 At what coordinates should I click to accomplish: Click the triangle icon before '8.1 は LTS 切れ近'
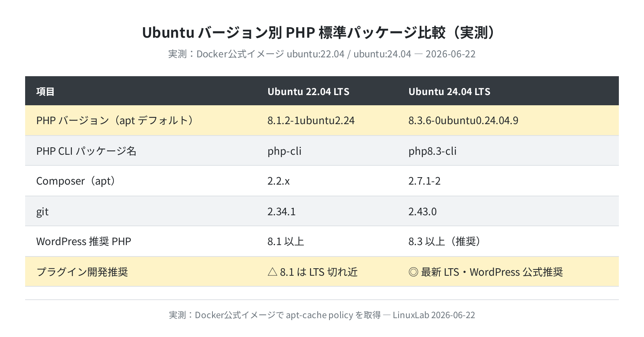click(273, 272)
